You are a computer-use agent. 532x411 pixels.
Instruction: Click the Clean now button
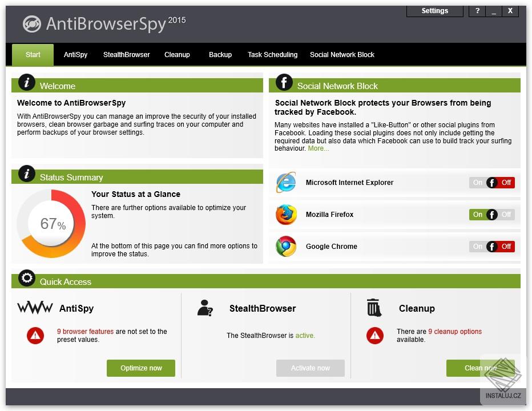pyautogui.click(x=481, y=368)
